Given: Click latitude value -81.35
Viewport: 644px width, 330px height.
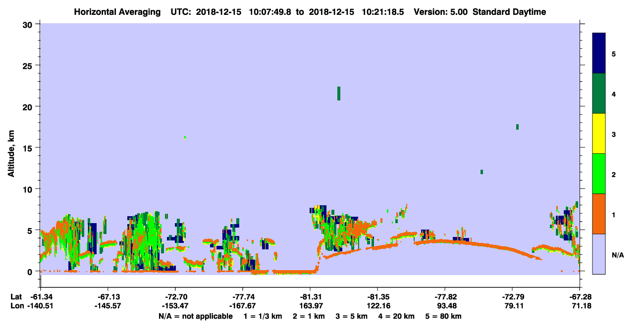Looking at the screenshot, I should pyautogui.click(x=377, y=297).
